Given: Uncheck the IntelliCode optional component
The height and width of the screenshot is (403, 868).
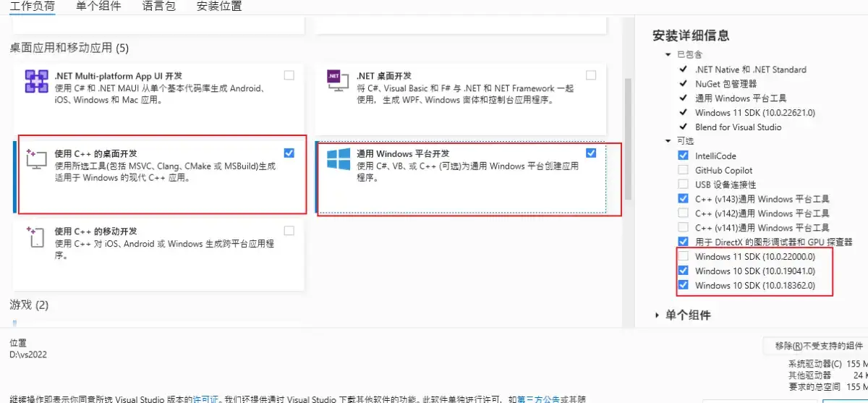Looking at the screenshot, I should [x=684, y=156].
